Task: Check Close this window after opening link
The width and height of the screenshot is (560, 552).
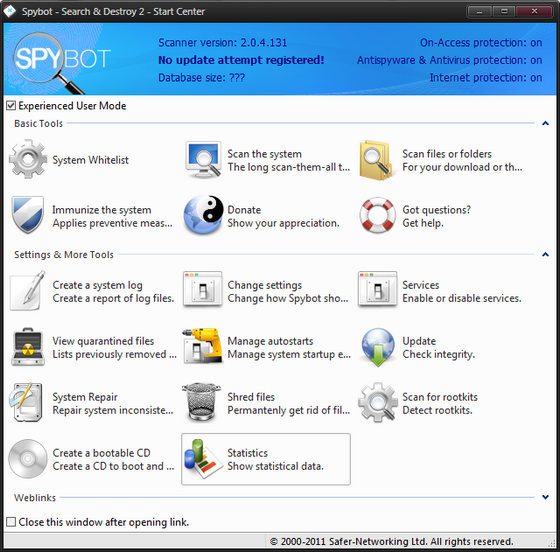Action: [11, 522]
